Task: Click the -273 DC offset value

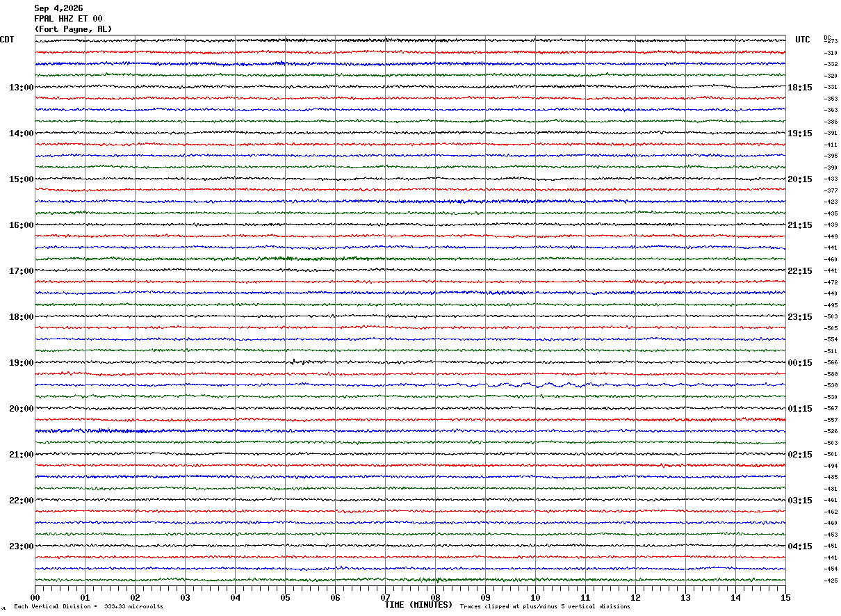Action: (x=831, y=41)
